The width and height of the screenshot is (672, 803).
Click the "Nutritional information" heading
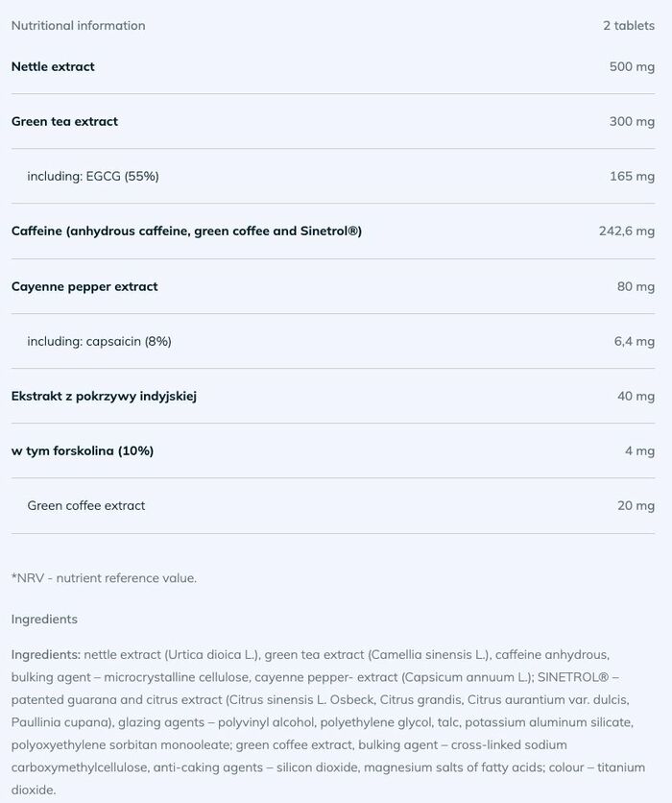(78, 25)
